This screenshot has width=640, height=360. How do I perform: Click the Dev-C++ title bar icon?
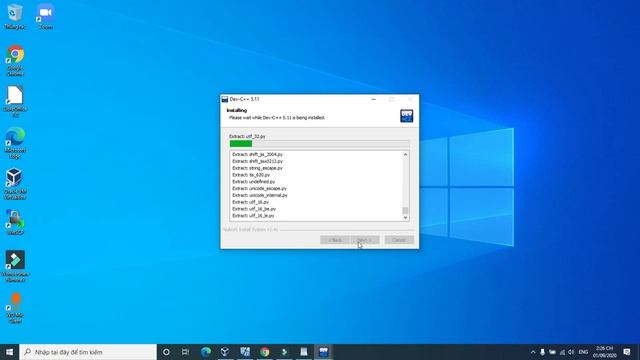224,99
